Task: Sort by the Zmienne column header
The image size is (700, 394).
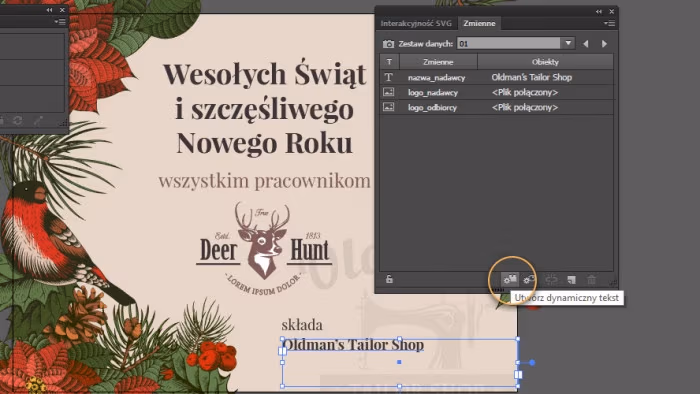Action: pyautogui.click(x=438, y=62)
